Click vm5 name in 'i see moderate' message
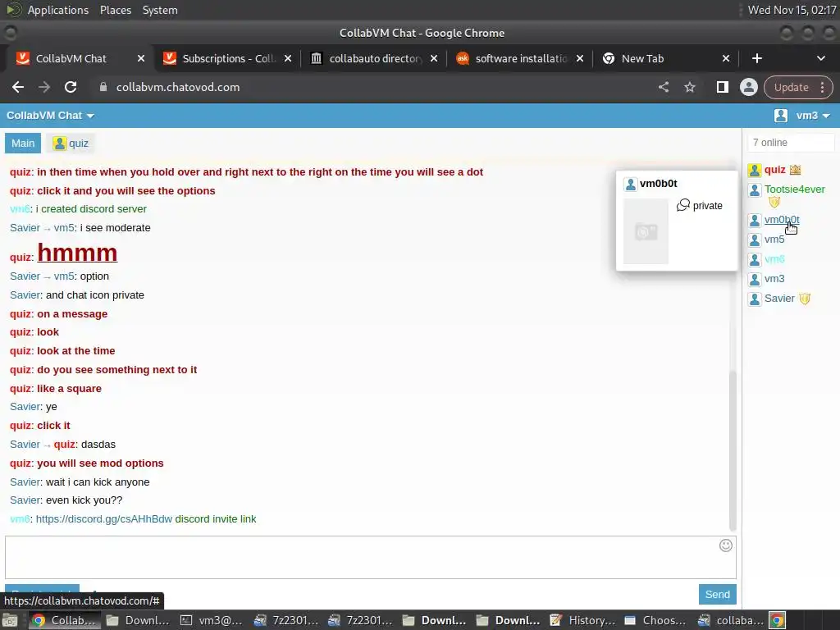The width and height of the screenshot is (840, 630). pyautogui.click(x=64, y=228)
